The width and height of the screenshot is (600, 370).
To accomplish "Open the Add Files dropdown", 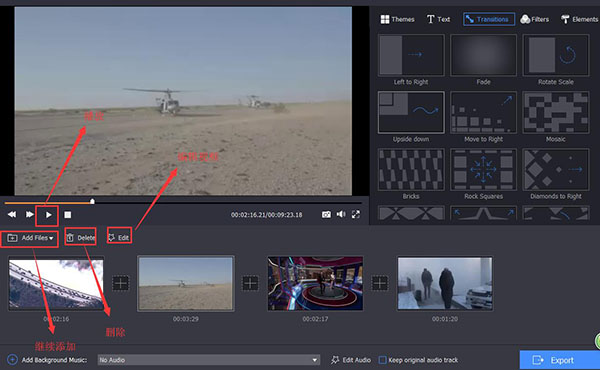I will 30,238.
